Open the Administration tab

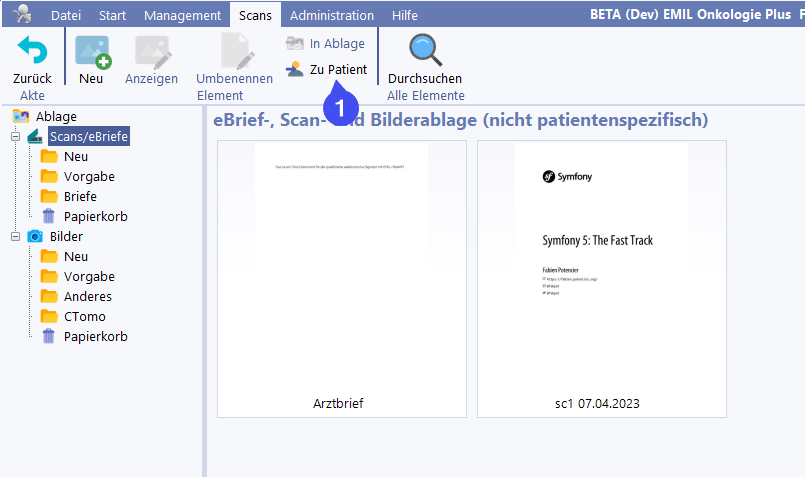331,15
